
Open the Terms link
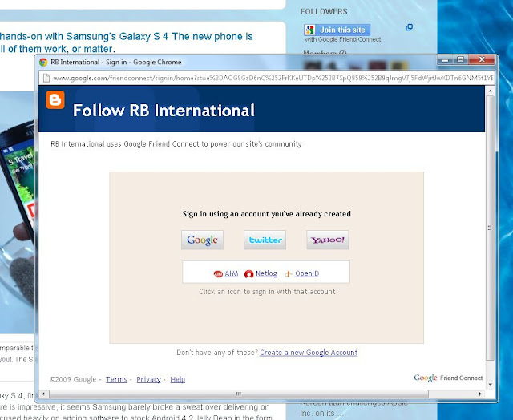click(x=116, y=379)
